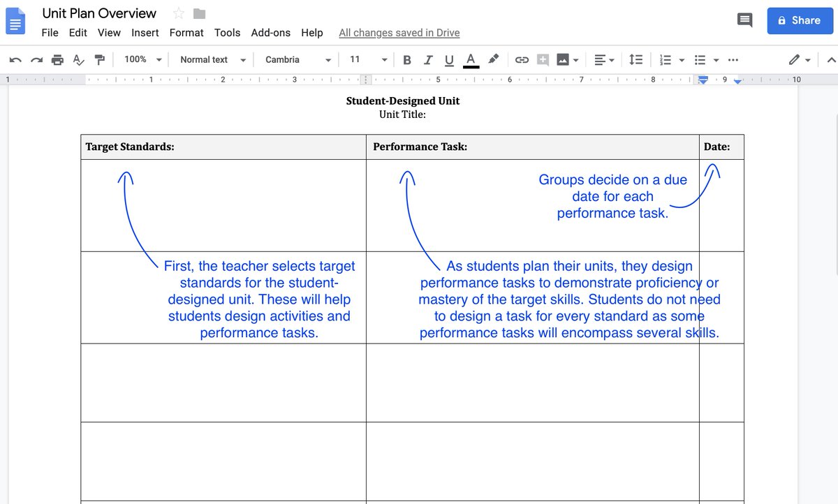Open the Normal text styles dropdown
838x504 pixels.
click(x=212, y=59)
